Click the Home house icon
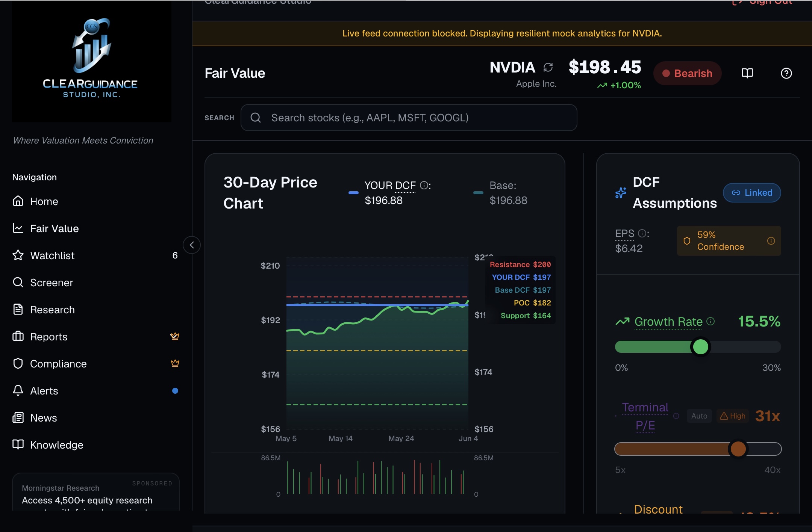 [18, 201]
